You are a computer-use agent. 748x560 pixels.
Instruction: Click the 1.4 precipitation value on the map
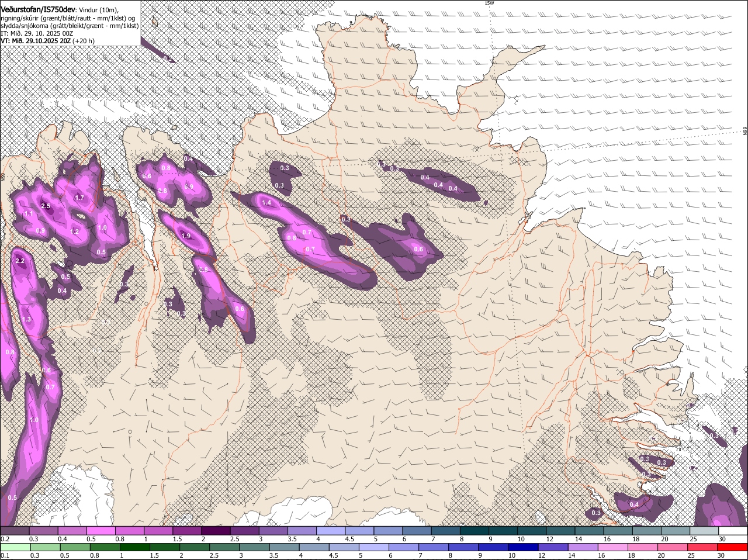coord(267,202)
